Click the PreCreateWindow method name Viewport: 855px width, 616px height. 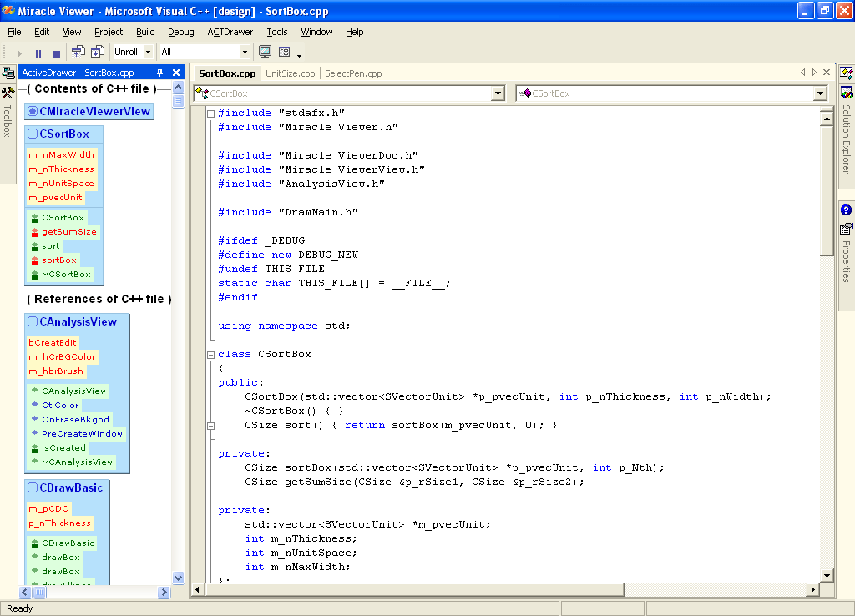pyautogui.click(x=83, y=433)
